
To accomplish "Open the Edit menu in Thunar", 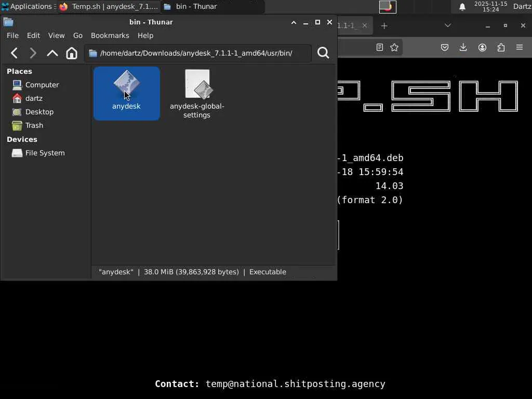I will click(34, 35).
